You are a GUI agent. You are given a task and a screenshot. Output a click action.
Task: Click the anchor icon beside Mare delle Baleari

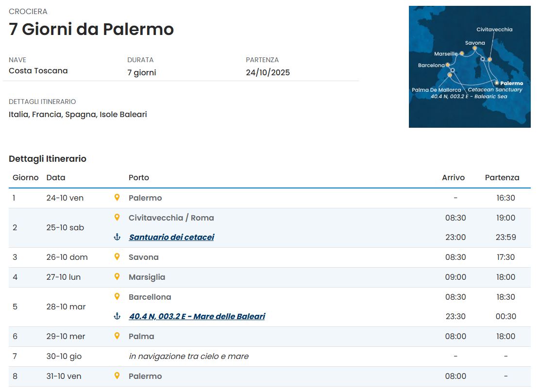click(117, 316)
